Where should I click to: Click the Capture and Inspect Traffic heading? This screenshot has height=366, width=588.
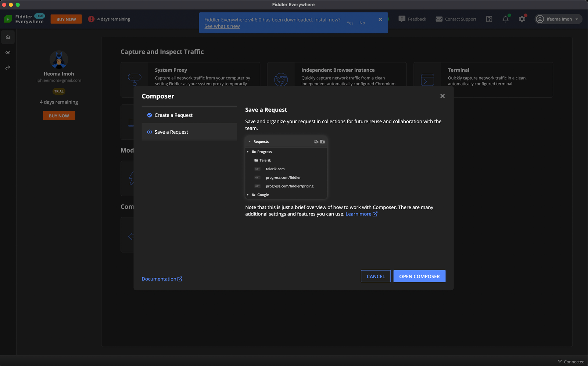pyautogui.click(x=162, y=52)
